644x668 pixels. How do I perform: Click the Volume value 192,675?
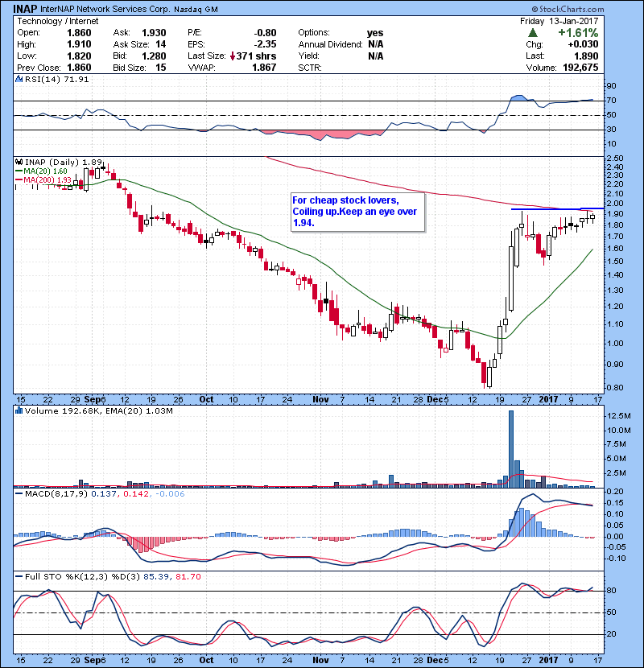tap(580, 68)
